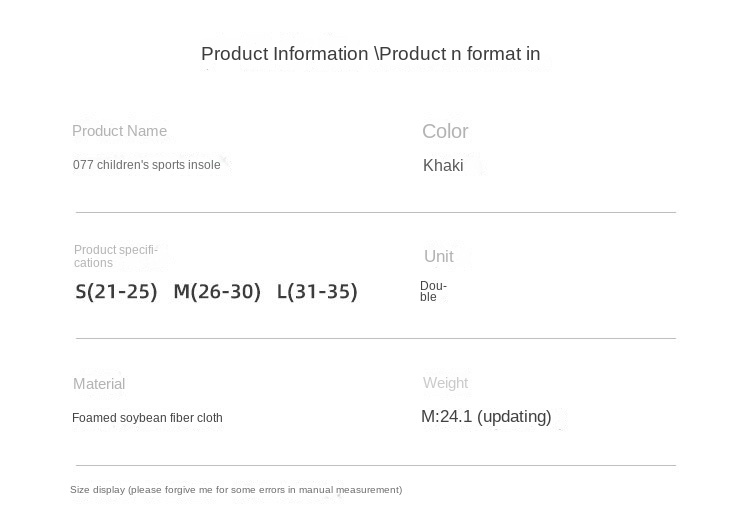750x521 pixels.
Task: Select the "Khaki" color value
Action: click(x=443, y=166)
